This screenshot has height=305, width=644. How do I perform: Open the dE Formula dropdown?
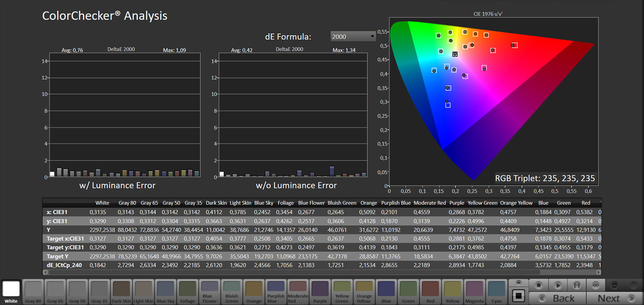(x=353, y=37)
